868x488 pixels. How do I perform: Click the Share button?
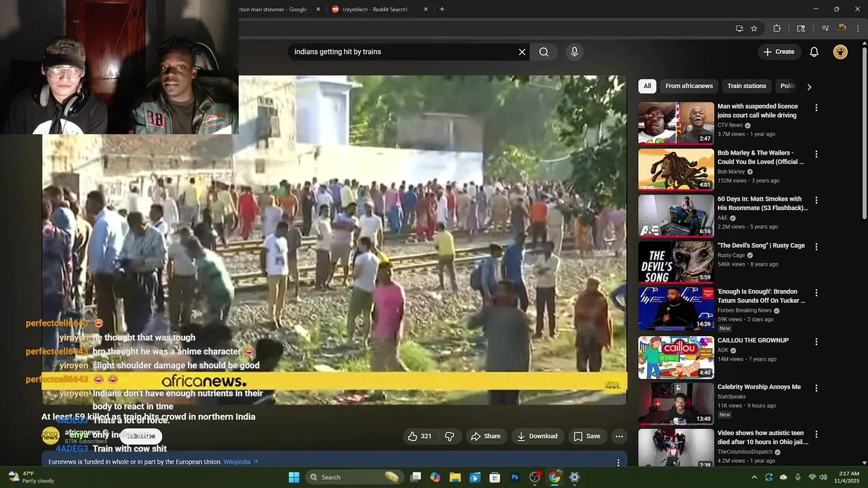pyautogui.click(x=486, y=436)
